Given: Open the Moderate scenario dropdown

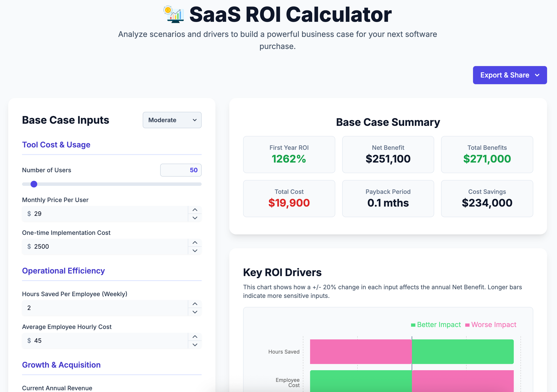Looking at the screenshot, I should (x=172, y=120).
